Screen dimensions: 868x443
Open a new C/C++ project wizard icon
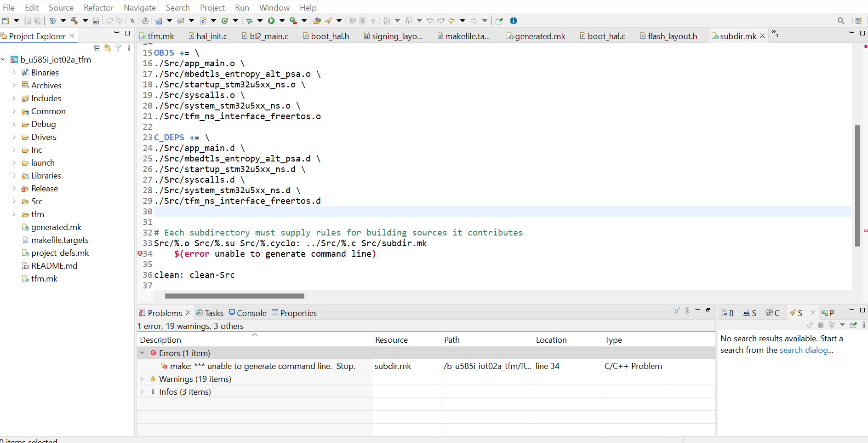(x=160, y=21)
